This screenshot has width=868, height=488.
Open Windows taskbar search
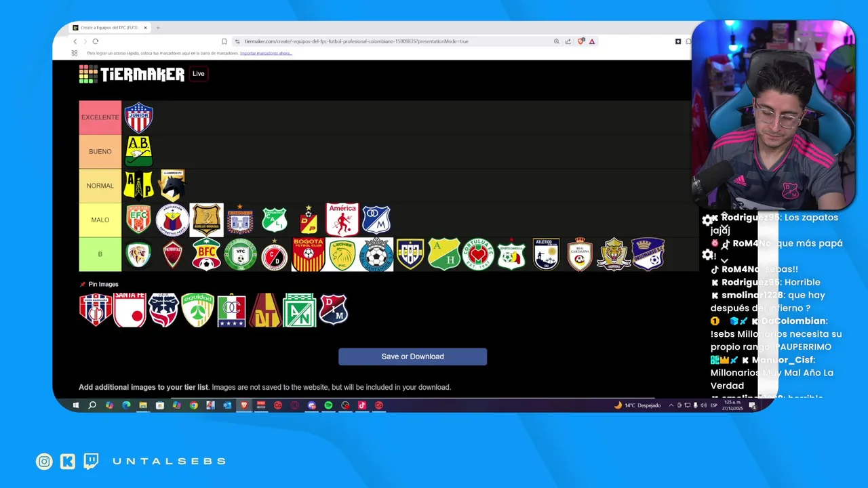pyautogui.click(x=92, y=405)
